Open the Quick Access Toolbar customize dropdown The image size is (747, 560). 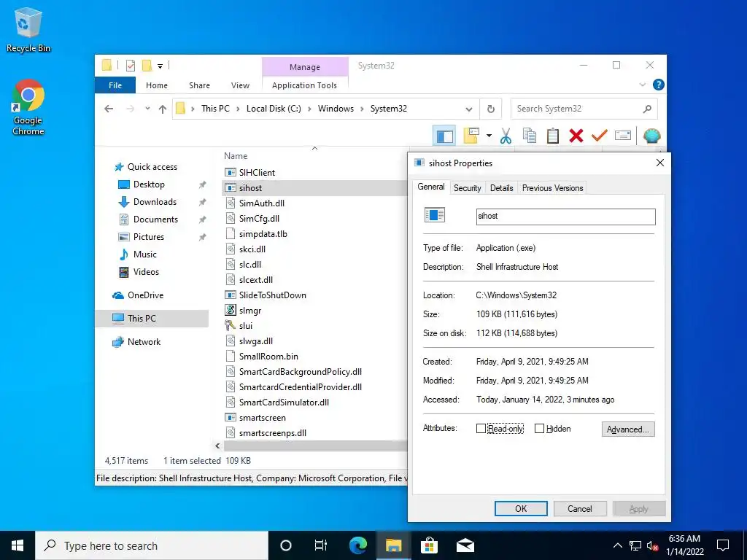[x=160, y=66]
